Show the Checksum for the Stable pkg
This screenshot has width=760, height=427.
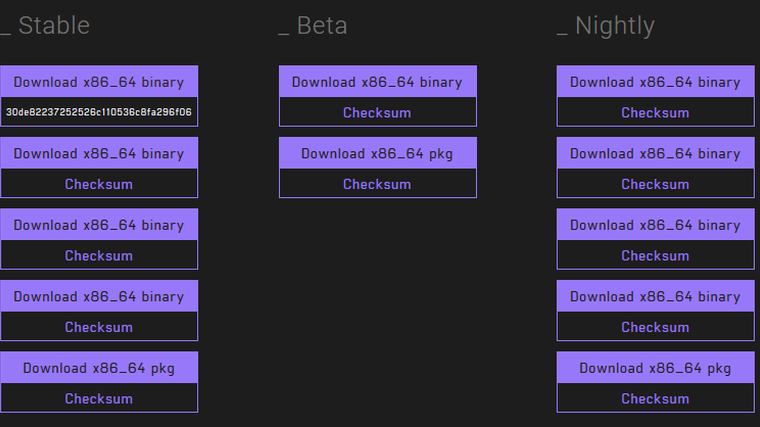click(99, 398)
